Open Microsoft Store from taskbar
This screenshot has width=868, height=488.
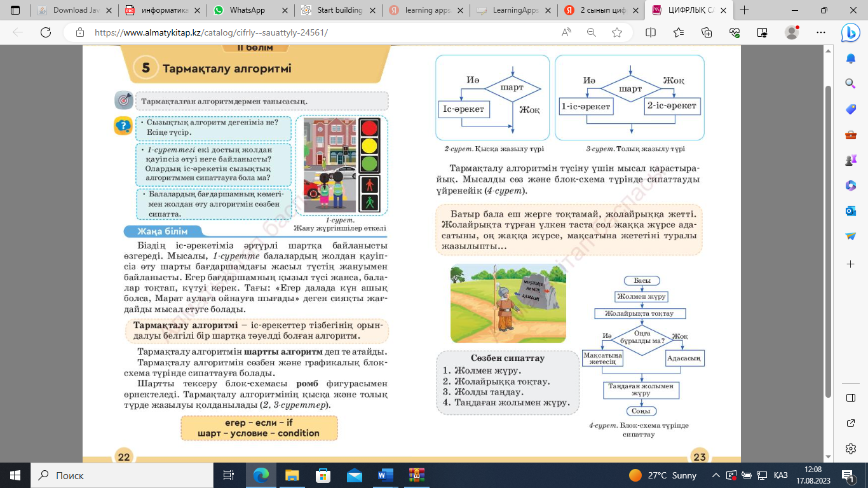click(x=323, y=475)
